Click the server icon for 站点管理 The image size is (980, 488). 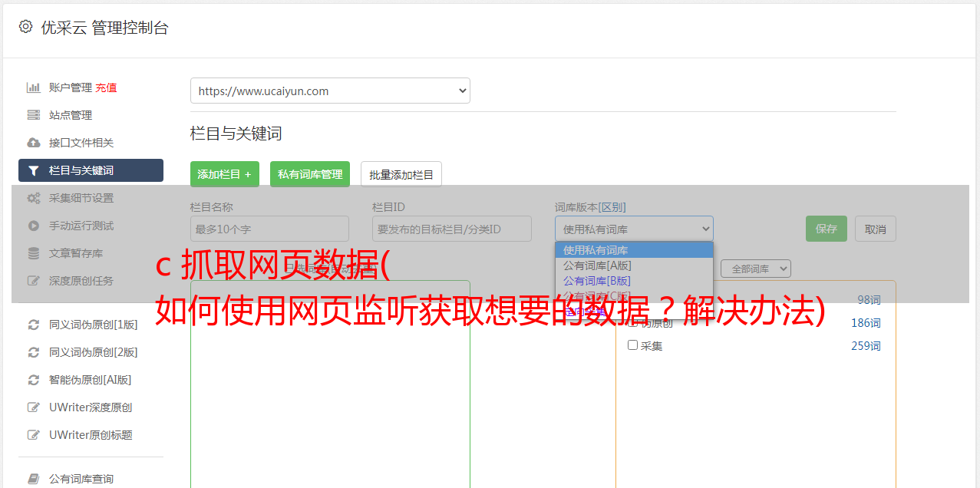34,115
